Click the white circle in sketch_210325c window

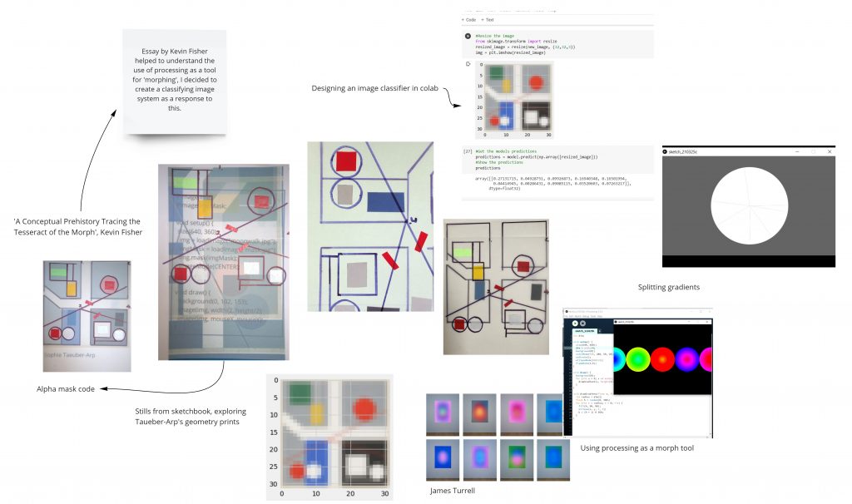pyautogui.click(x=750, y=205)
